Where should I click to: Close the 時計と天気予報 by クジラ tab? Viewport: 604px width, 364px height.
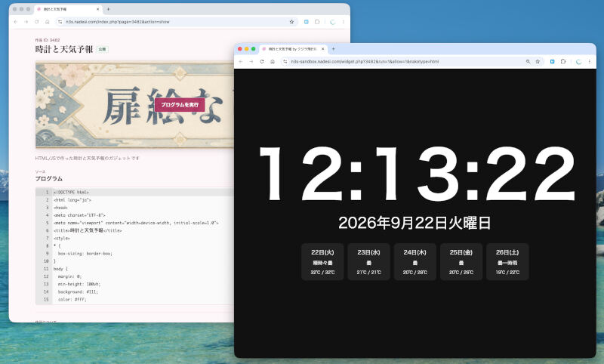tap(323, 49)
